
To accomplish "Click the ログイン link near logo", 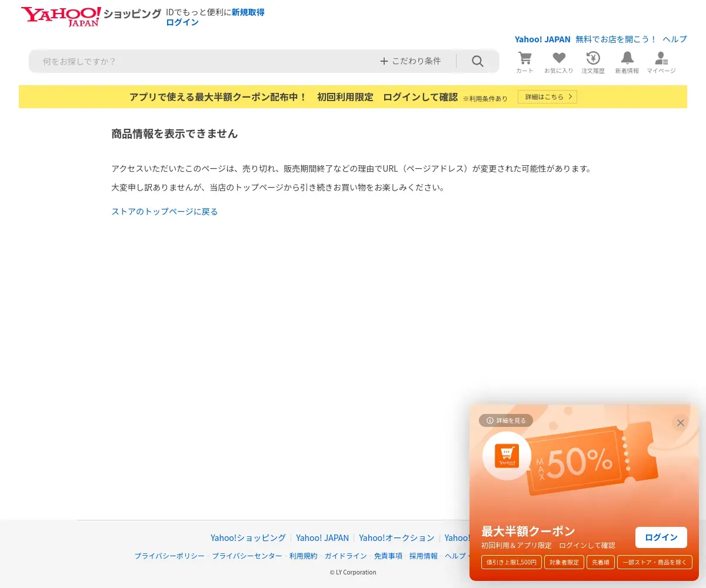I will 182,22.
